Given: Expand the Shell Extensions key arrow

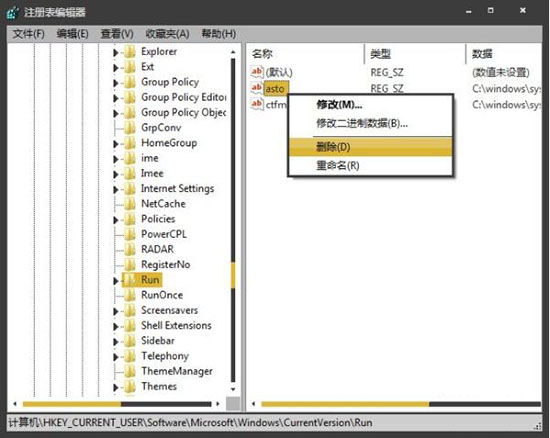Looking at the screenshot, I should [115, 326].
